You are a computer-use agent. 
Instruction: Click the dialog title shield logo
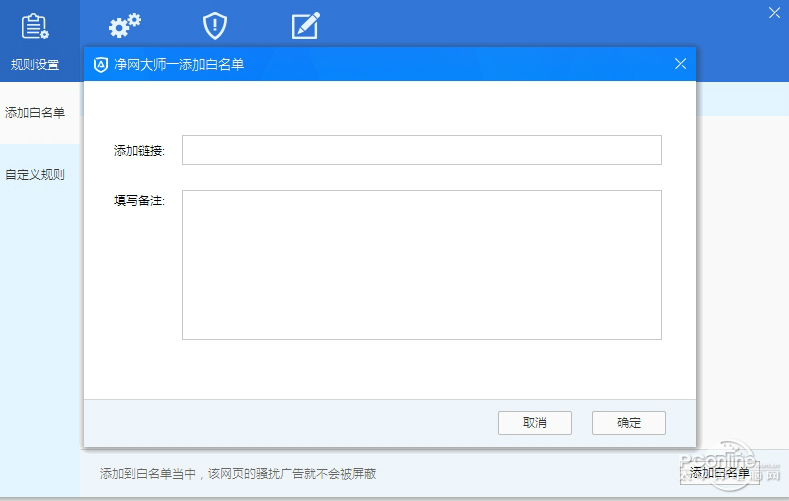pos(101,64)
